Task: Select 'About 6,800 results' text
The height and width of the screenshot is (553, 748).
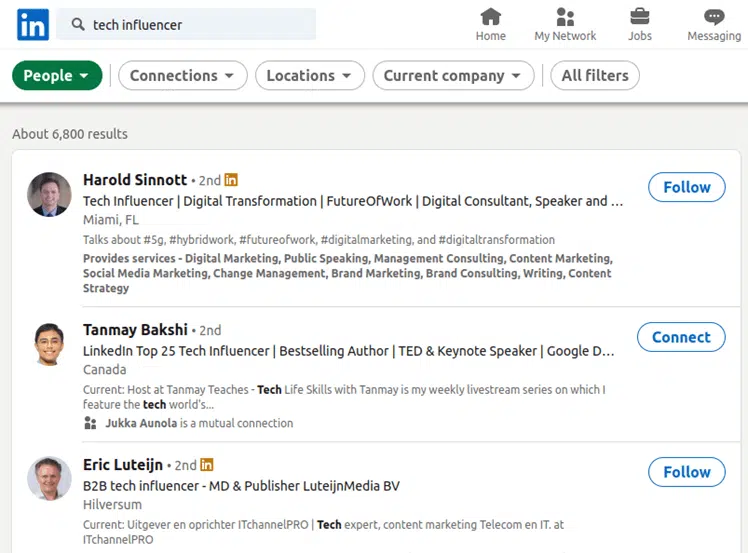Action: (x=70, y=134)
